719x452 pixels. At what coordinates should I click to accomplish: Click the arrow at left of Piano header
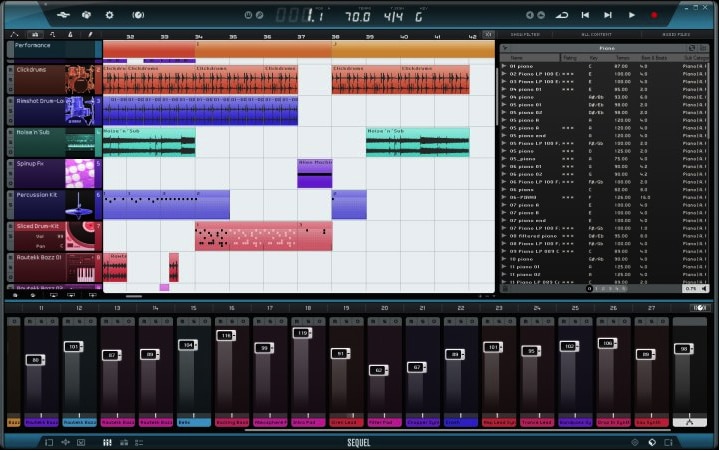(505, 48)
